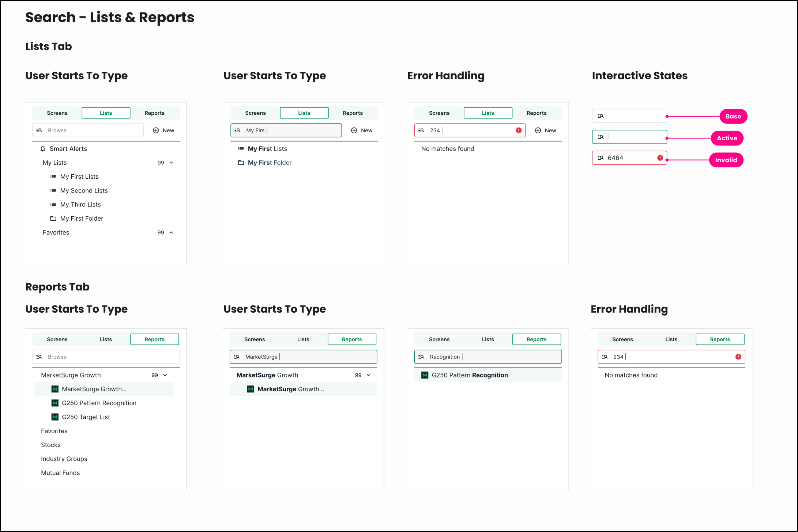Expand the Favorites section chevron in Lists tab
This screenshot has height=532, width=798.
[171, 232]
